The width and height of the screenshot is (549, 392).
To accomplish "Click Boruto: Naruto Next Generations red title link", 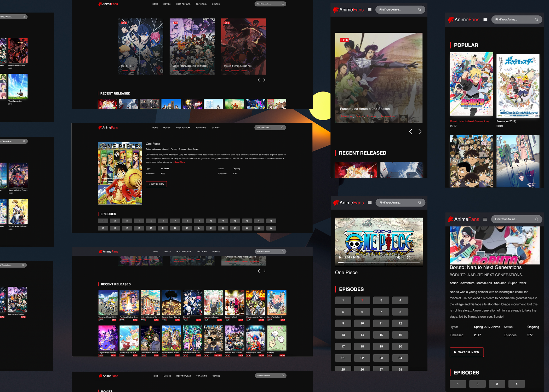I will 470,121.
